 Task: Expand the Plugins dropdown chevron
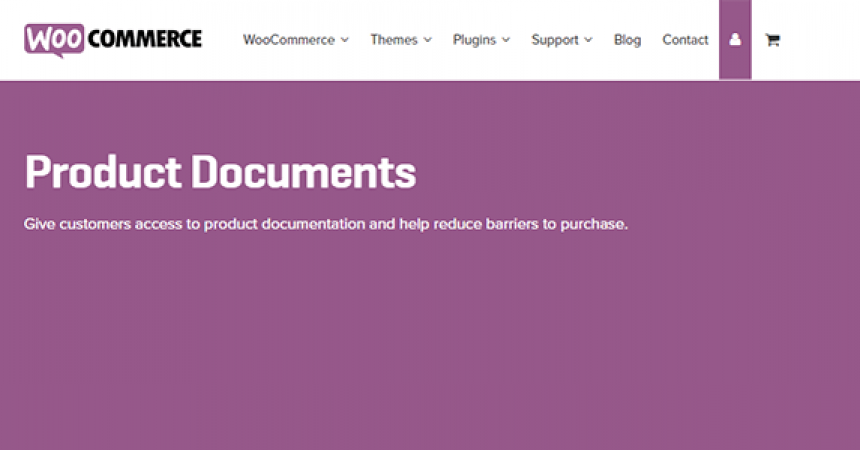506,40
